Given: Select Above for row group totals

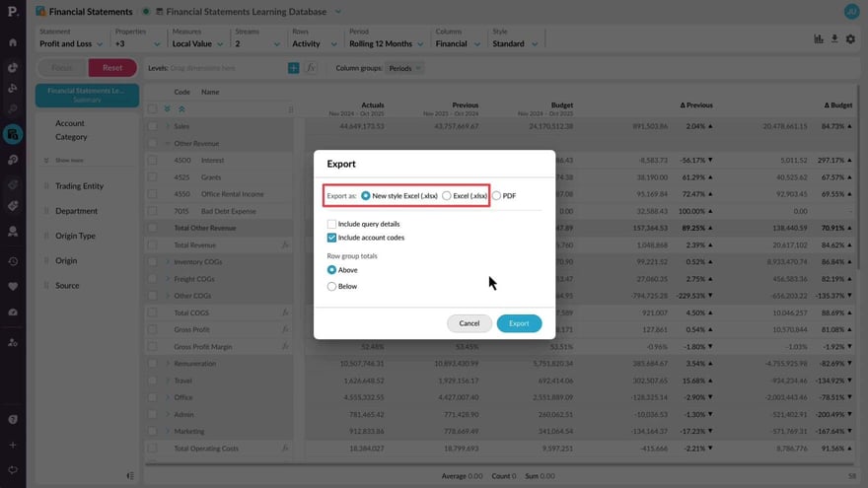Looking at the screenshot, I should (331, 270).
